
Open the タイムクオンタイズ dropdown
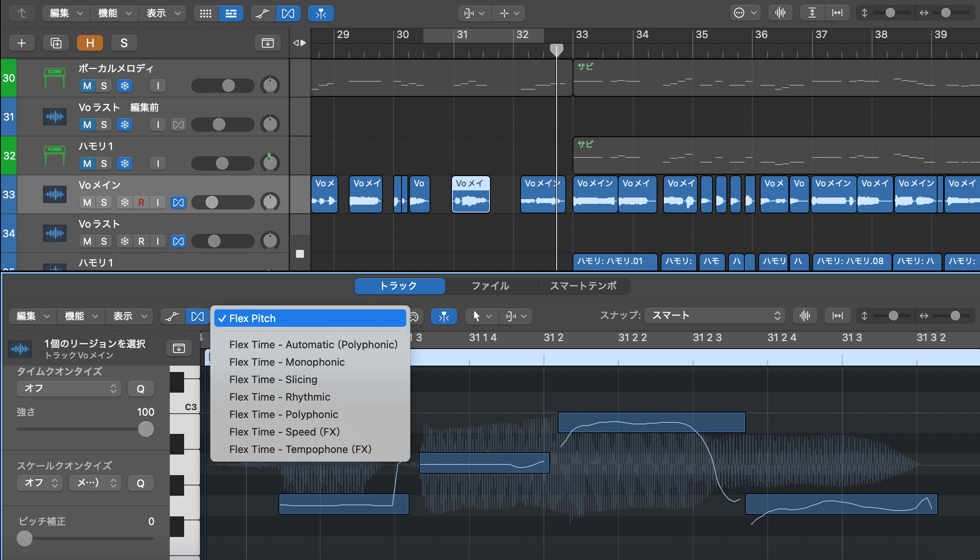coord(68,389)
